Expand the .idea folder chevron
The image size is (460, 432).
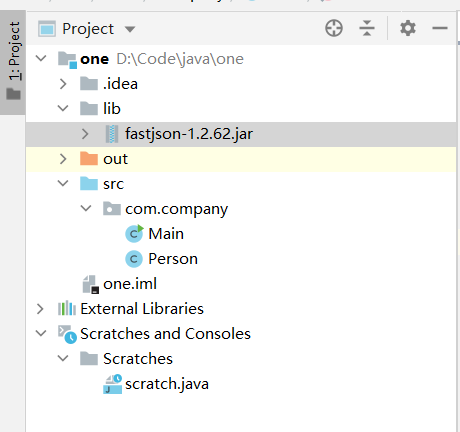[x=63, y=84]
